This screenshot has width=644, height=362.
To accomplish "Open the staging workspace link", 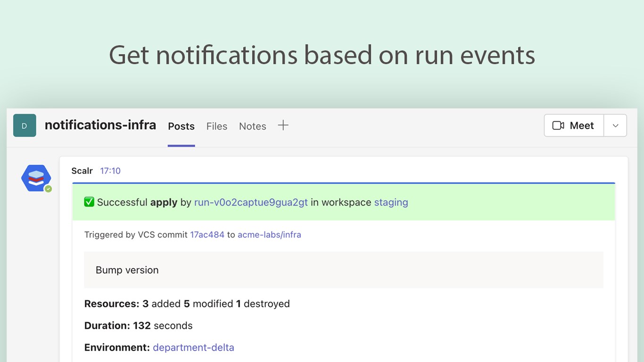I will point(391,203).
